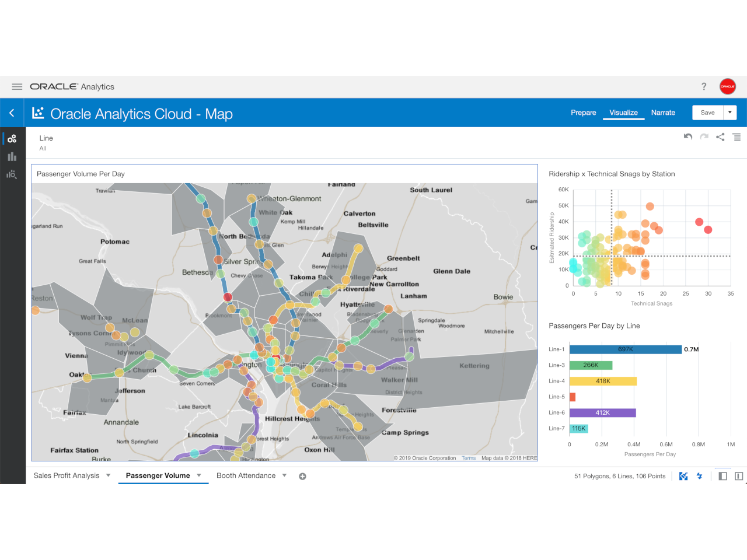Share the project using share icon
This screenshot has height=560, width=747.
[x=720, y=137]
